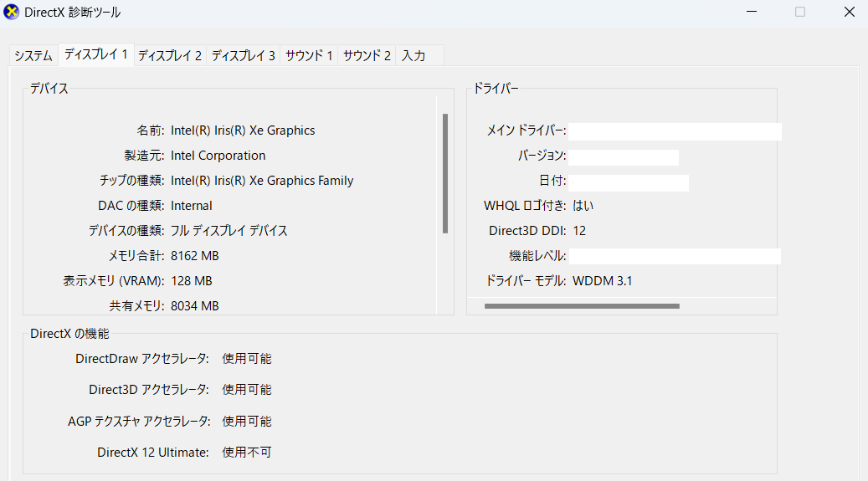The width and height of the screenshot is (868, 481).
Task: Click the Direct3D アクセラレータ 使用可能 status
Action: tap(246, 390)
